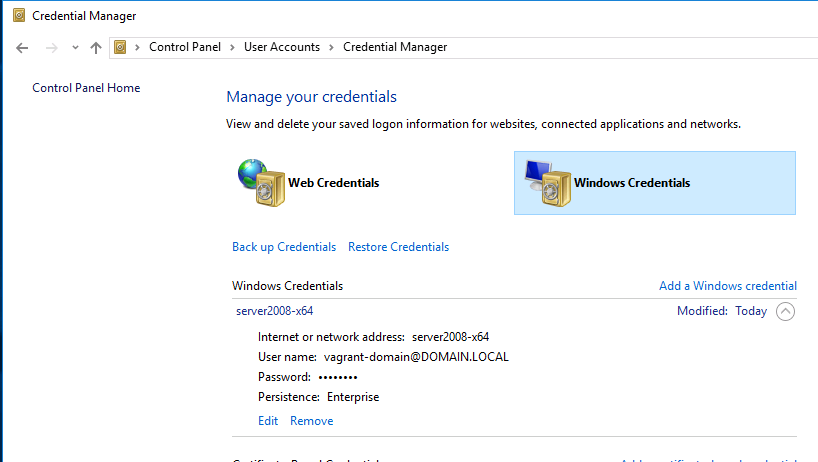
Task: Click the Credential Manager title bar icon
Action: point(19,16)
